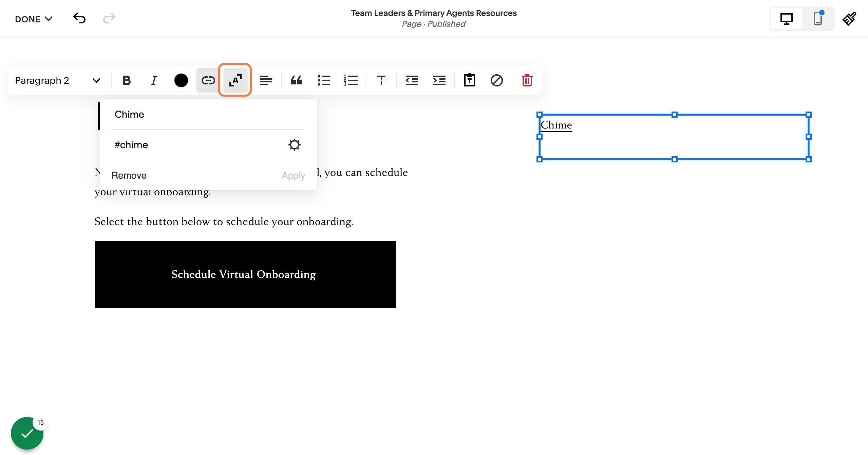Delete the text element with trash icon

click(527, 80)
